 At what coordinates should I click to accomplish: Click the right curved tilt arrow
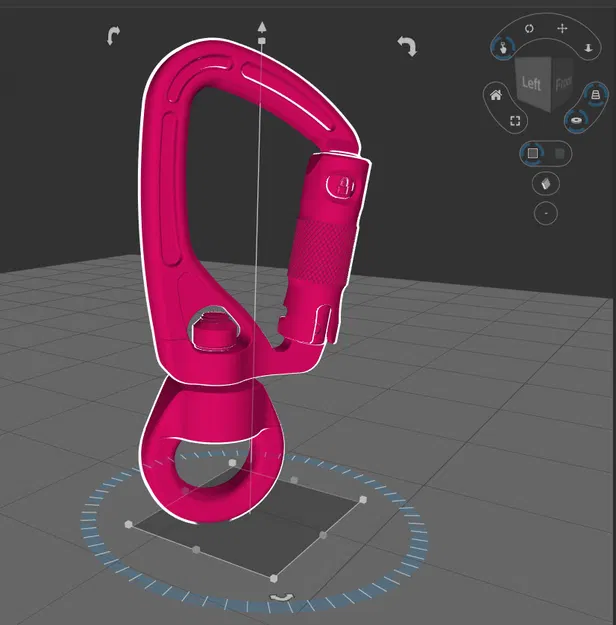pyautogui.click(x=407, y=46)
